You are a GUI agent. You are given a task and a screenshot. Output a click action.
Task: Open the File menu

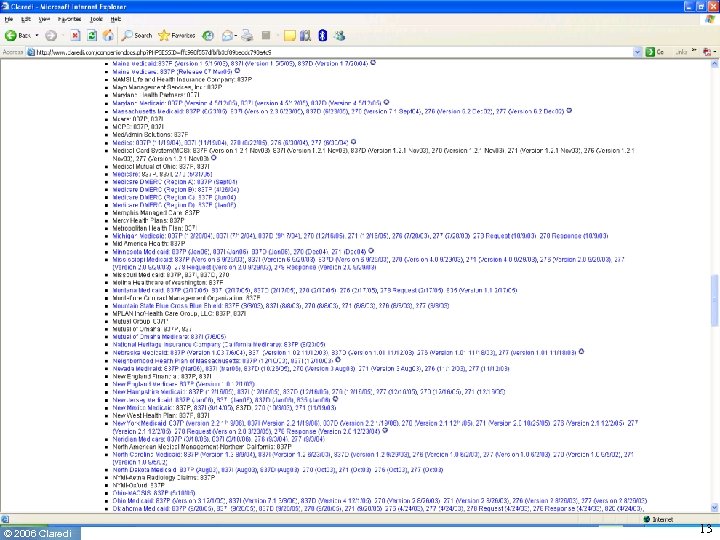point(9,19)
